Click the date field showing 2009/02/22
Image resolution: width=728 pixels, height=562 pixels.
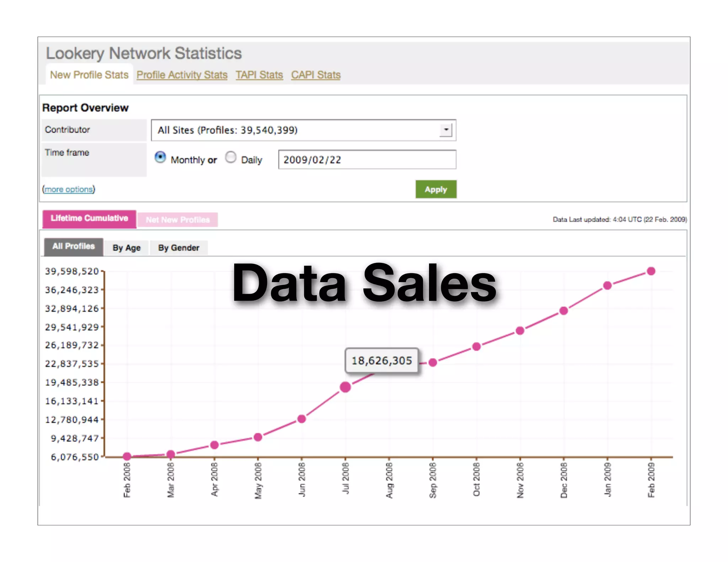[x=367, y=160]
